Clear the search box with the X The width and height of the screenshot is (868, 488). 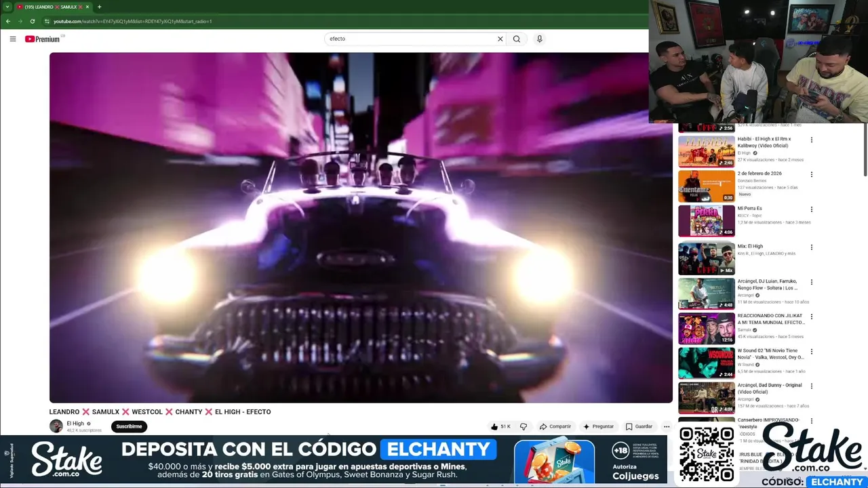(x=500, y=39)
